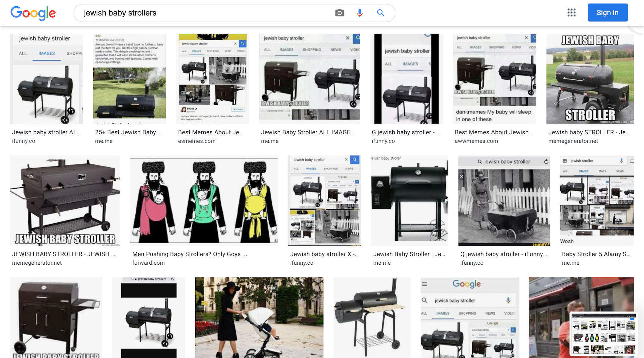This screenshot has width=644, height=358.
Task: Click the Google logo
Action: (x=33, y=13)
